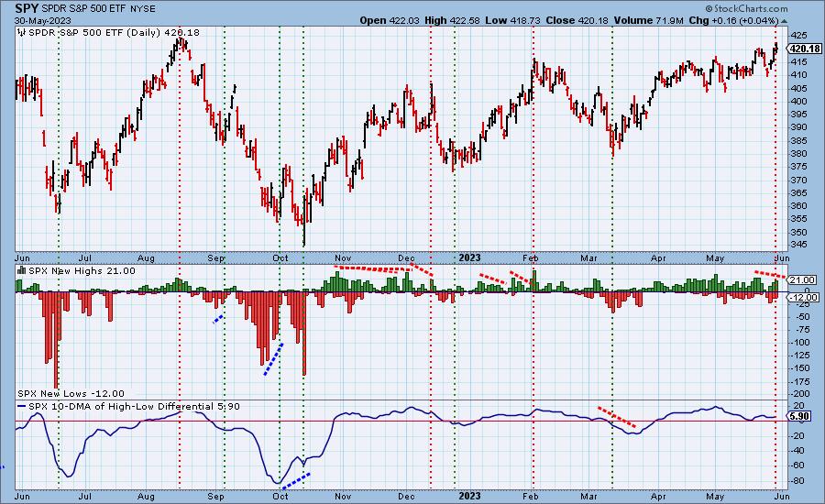Screen dimensions: 825x504
Task: Click the 2023 label on the bottom time axis
Action: pos(470,496)
